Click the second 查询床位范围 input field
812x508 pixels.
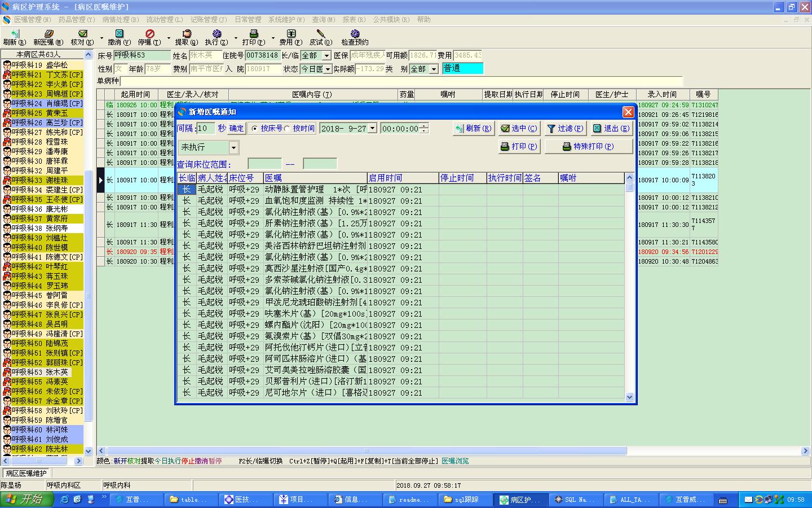pos(320,164)
